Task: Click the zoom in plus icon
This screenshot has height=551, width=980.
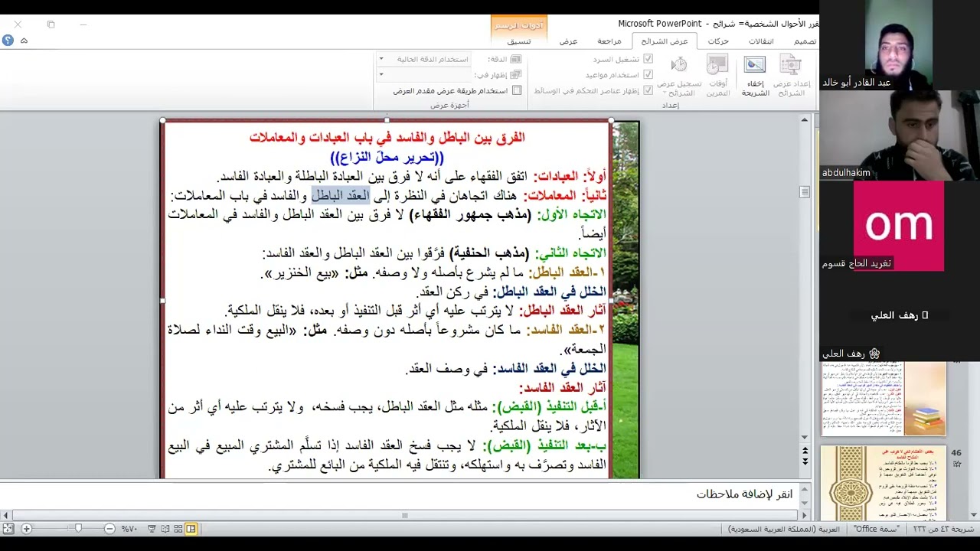Action: [x=27, y=529]
